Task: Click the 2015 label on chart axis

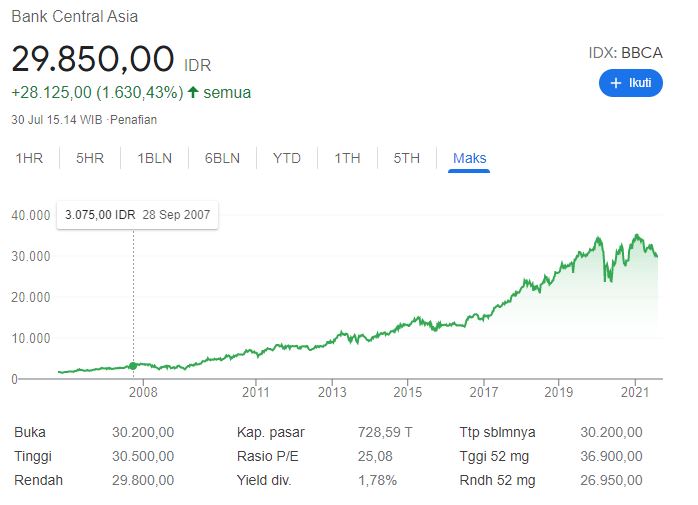Action: click(407, 393)
